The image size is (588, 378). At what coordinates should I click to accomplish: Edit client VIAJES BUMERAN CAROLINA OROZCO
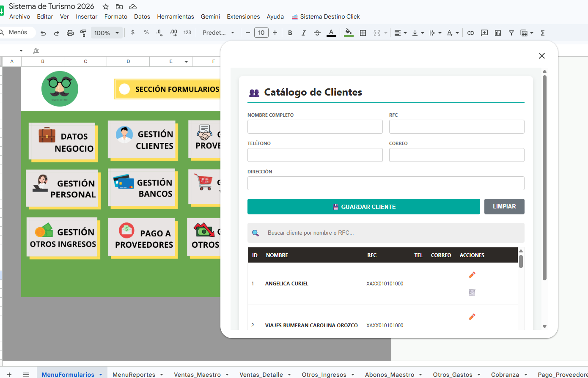pos(472,317)
